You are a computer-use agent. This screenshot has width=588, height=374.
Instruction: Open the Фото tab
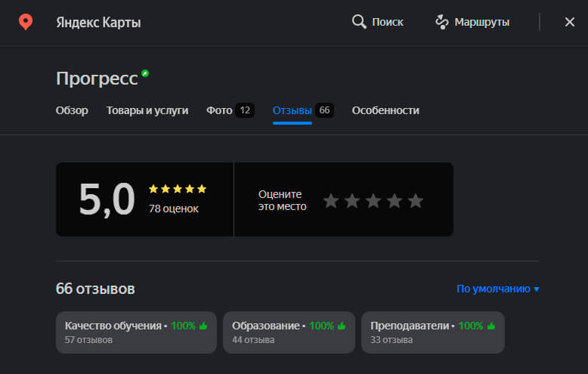(219, 110)
